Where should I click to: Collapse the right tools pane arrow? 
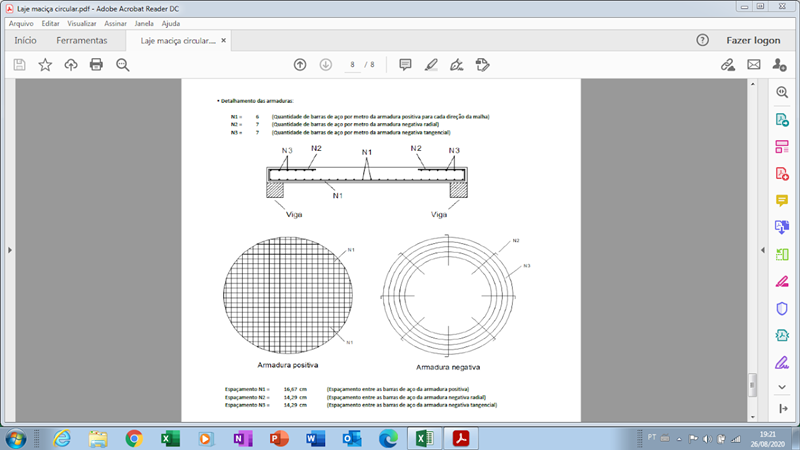(x=763, y=250)
